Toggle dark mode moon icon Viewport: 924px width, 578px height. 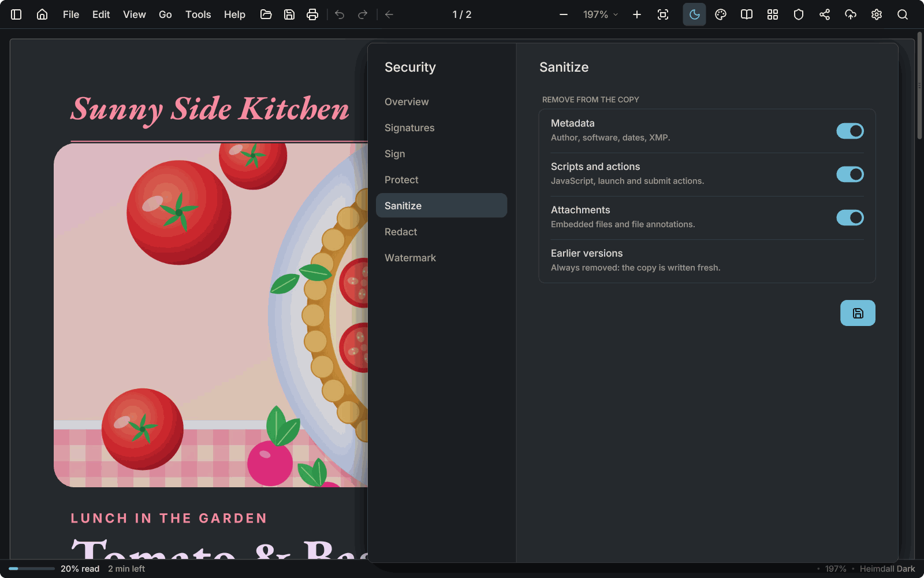(695, 14)
